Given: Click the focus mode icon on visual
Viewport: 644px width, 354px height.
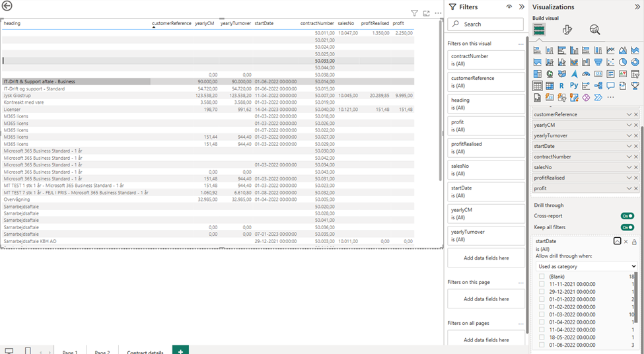Looking at the screenshot, I should pyautogui.click(x=426, y=13).
